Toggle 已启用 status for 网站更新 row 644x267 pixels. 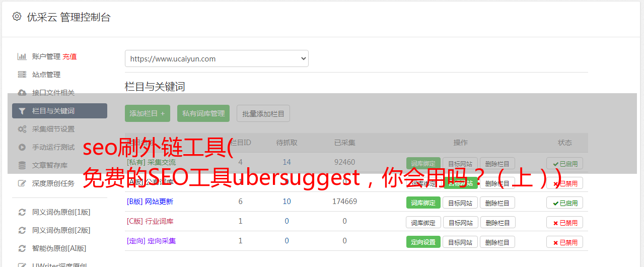564,203
